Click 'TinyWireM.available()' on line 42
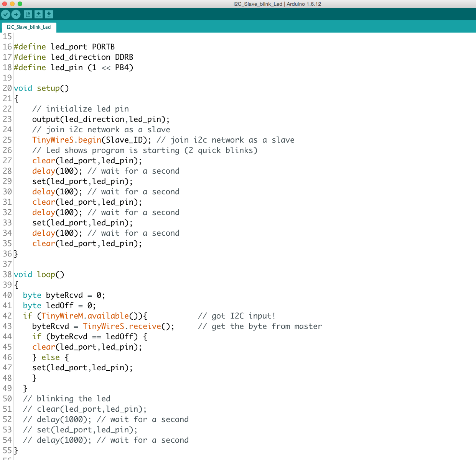The width and height of the screenshot is (476, 460). (92, 316)
